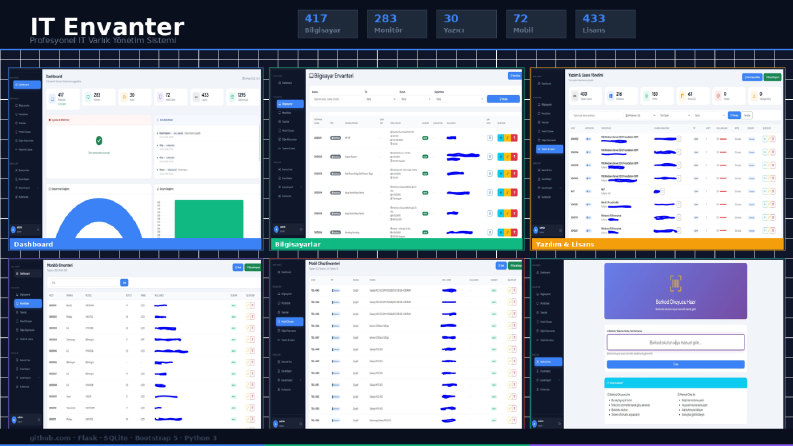Click cyan help header in barcode panel
Viewport: 793px width, 446px height.
[676, 383]
